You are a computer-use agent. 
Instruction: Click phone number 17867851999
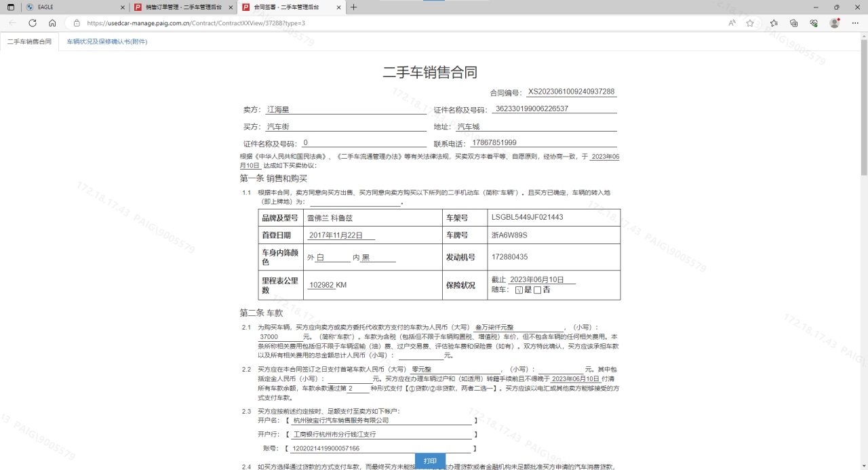pyautogui.click(x=494, y=142)
